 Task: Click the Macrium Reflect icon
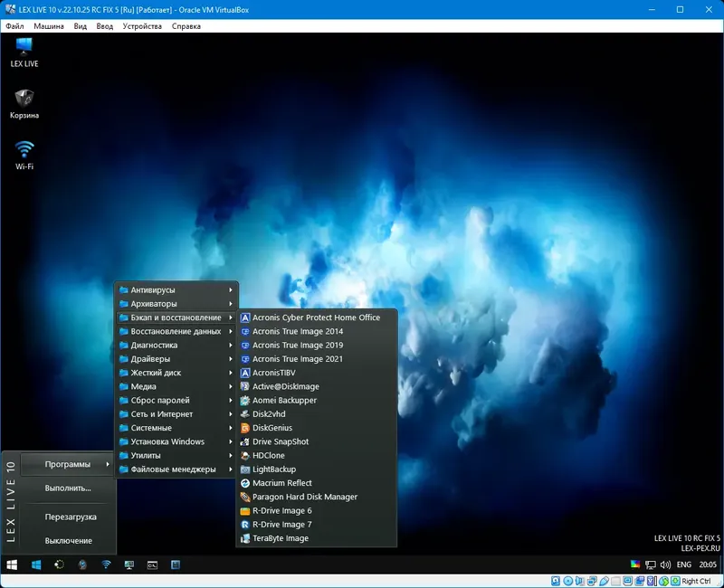(x=245, y=483)
